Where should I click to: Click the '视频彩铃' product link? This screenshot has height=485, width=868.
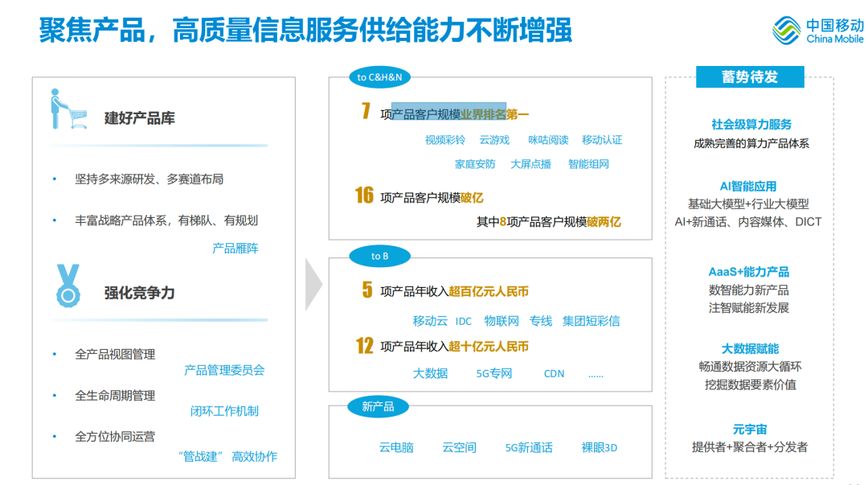444,140
